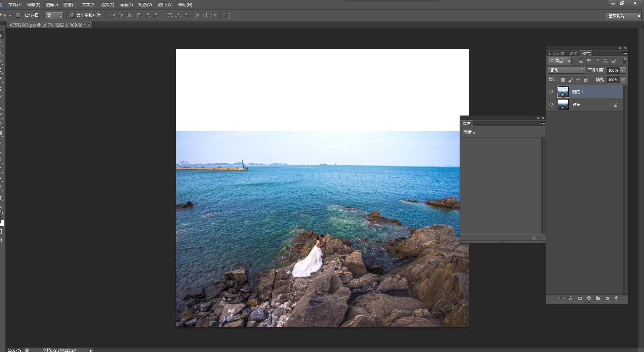644x352 pixels.
Task: Click the lock position move icon
Action: (578, 80)
